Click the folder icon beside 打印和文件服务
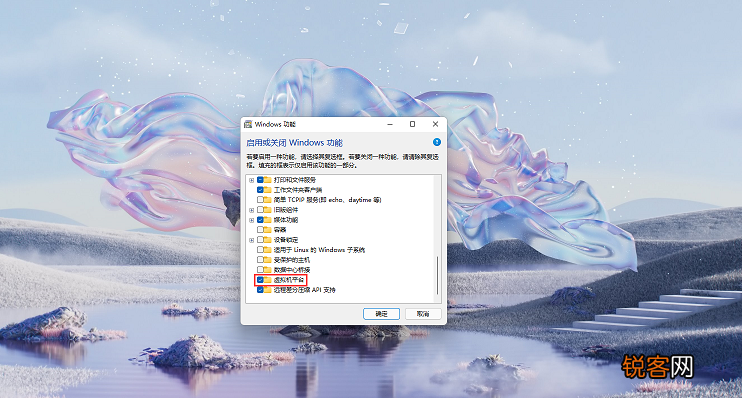742x398 pixels. (268, 180)
